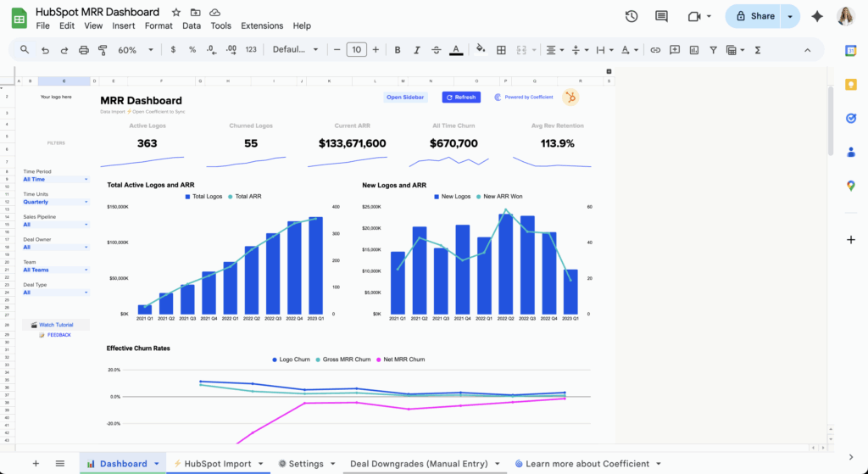Viewport: 868px width, 474px height.
Task: Insert a chart
Action: point(694,50)
